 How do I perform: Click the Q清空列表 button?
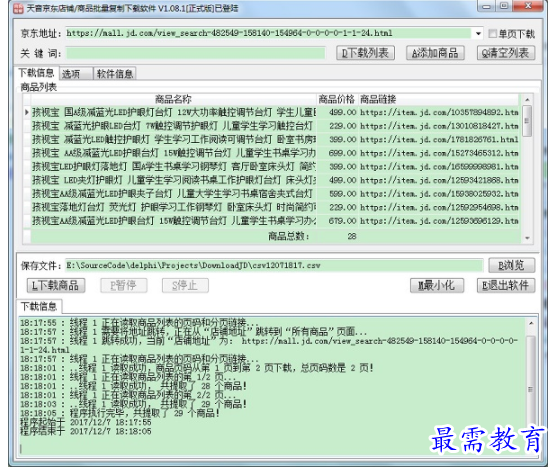(x=505, y=53)
